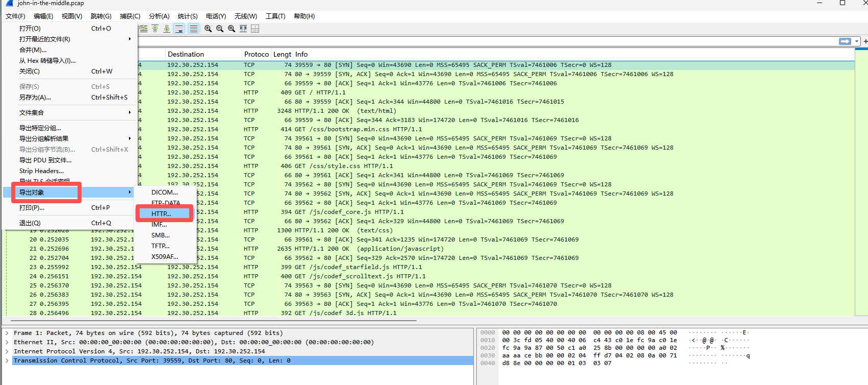Sort by the Info column header

[574, 54]
